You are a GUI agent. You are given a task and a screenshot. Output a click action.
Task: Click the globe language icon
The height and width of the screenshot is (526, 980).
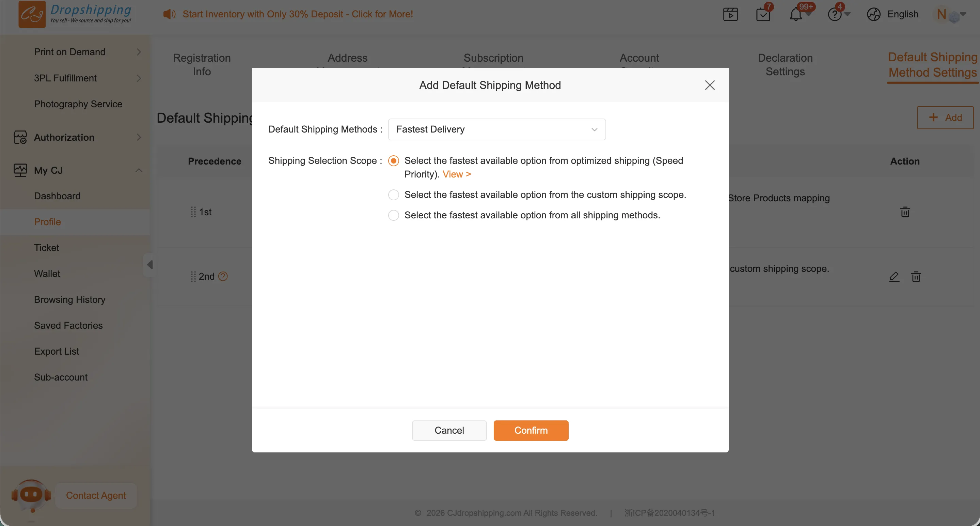click(873, 14)
